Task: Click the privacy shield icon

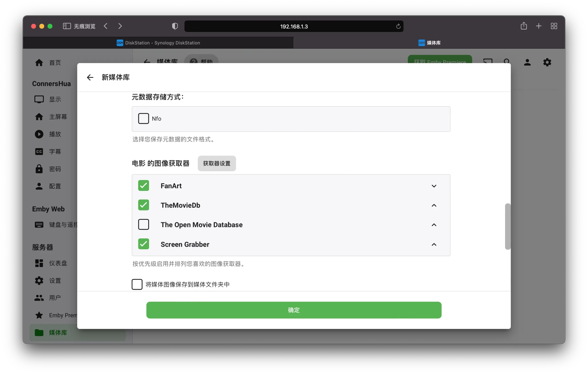Action: pos(175,26)
